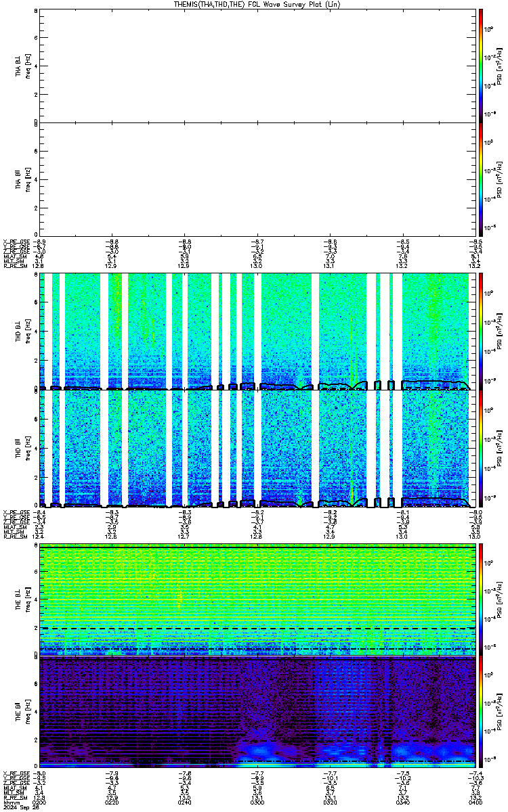Click the black gyrofrequency curve in THD B-perpendicular panel
This screenshot has width=508, height=812.
tap(433, 382)
